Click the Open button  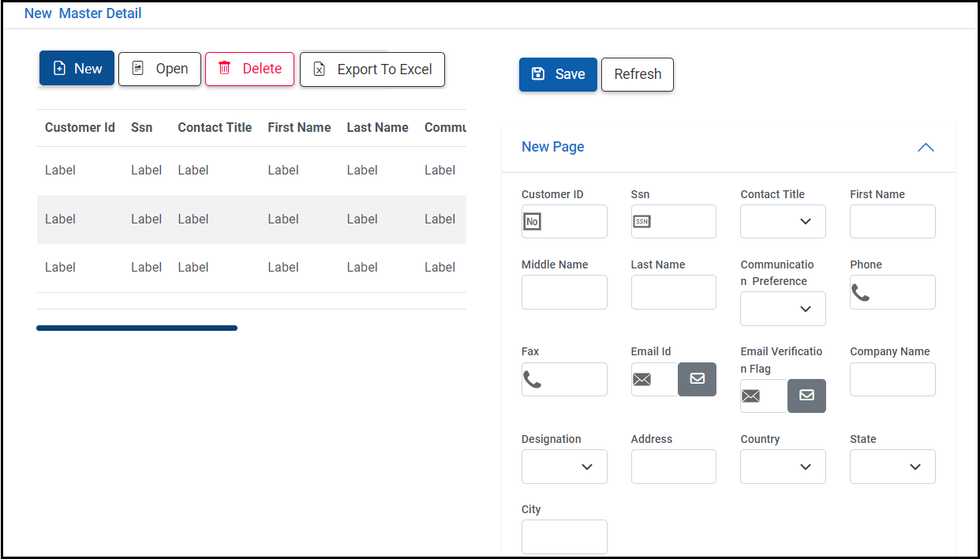coord(160,69)
